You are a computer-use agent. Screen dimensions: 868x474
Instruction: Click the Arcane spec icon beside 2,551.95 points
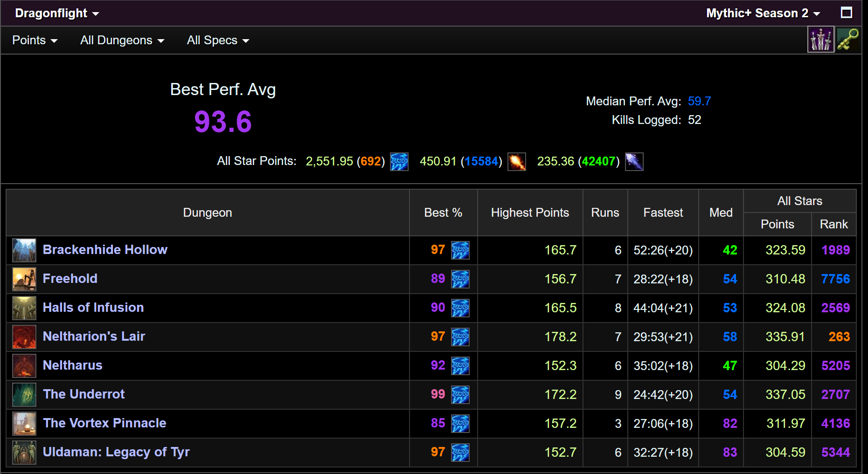[x=399, y=161]
